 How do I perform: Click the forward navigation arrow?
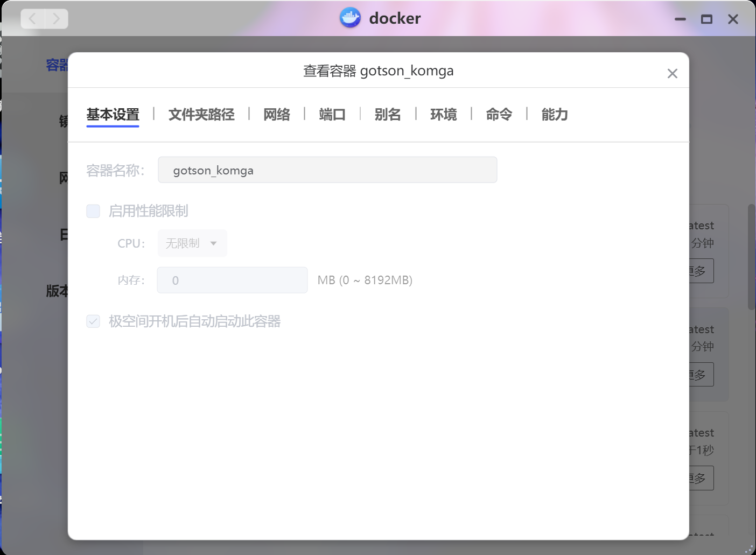(56, 19)
